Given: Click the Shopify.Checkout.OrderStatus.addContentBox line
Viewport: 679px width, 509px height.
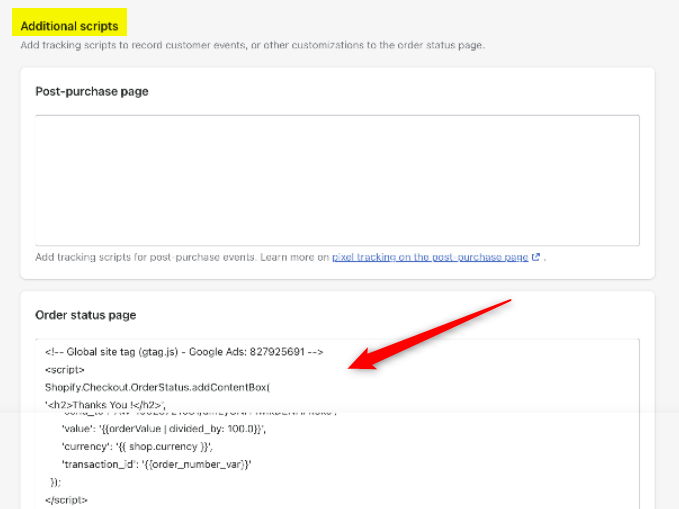Looking at the screenshot, I should point(158,387).
